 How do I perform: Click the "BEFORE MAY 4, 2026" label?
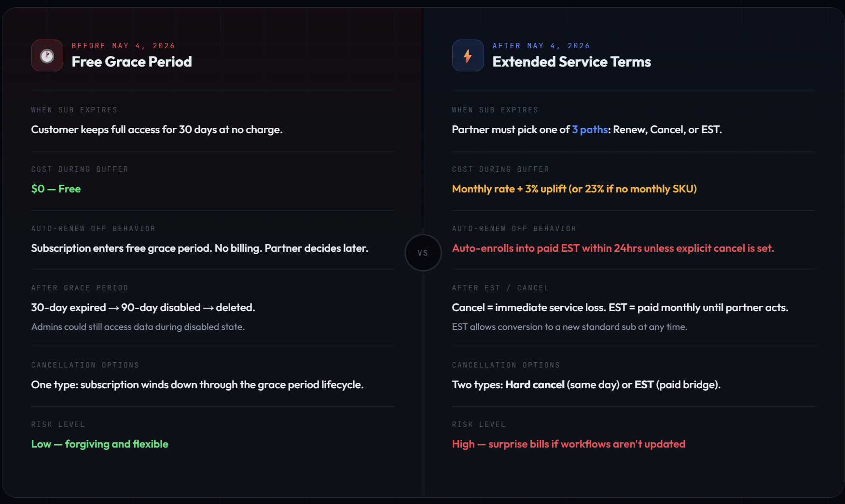(x=123, y=46)
